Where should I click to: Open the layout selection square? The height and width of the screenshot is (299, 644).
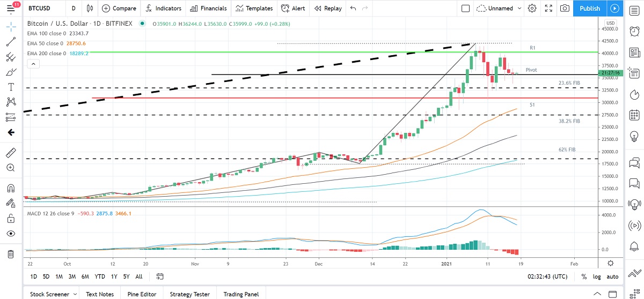pos(465,9)
